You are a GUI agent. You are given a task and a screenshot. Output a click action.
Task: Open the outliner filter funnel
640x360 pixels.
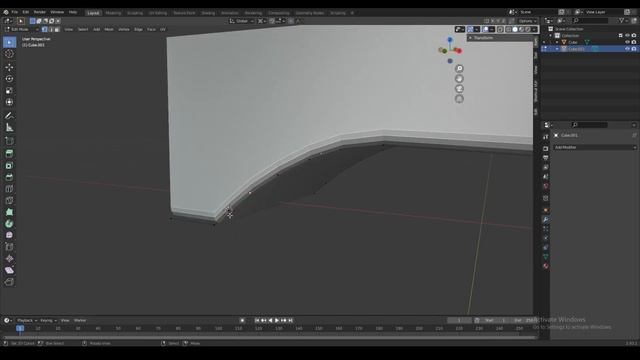click(621, 20)
